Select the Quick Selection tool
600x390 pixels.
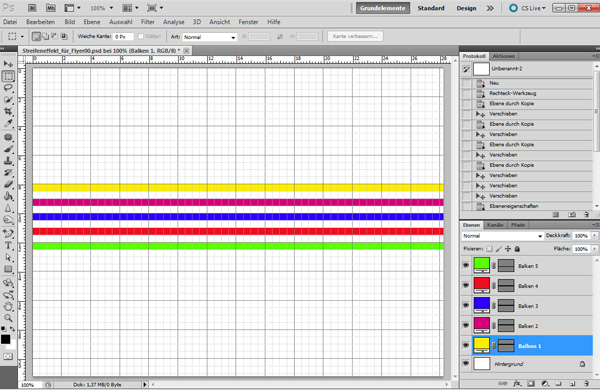[x=8, y=100]
